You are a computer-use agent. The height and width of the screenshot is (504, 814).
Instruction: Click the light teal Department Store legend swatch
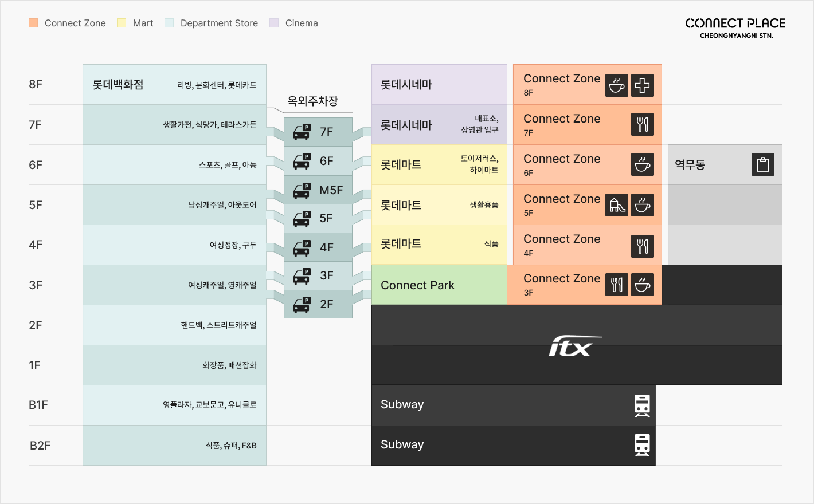click(169, 23)
